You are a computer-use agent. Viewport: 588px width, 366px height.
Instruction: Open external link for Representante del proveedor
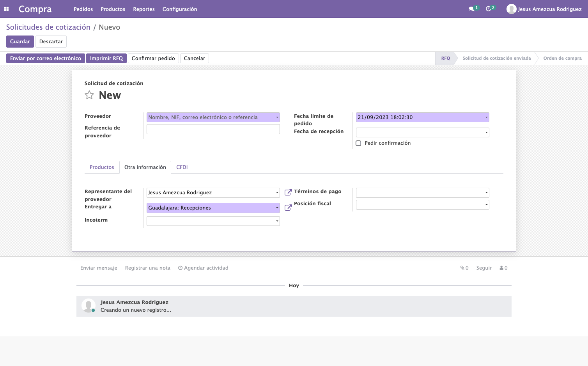click(x=288, y=192)
